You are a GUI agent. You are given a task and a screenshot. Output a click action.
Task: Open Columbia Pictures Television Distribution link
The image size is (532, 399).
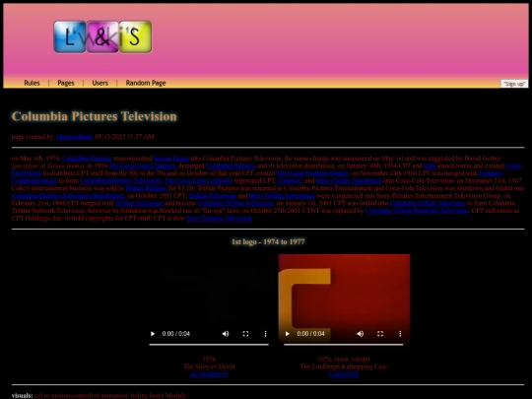click(x=68, y=196)
